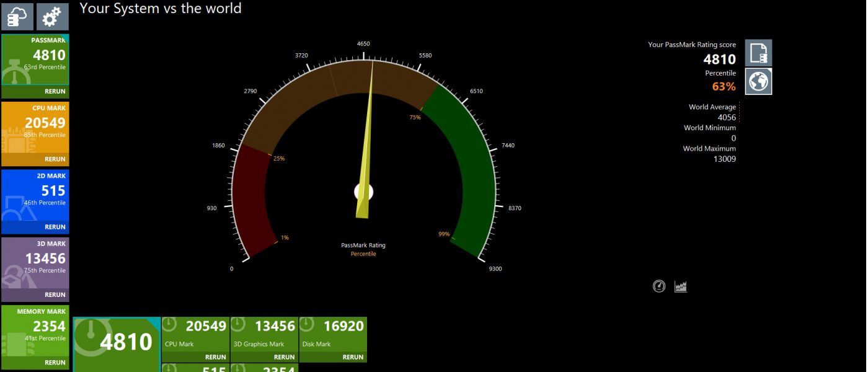The width and height of the screenshot is (868, 372).
Task: Open the bottom CPU Mark 20549 tile
Action: click(195, 334)
